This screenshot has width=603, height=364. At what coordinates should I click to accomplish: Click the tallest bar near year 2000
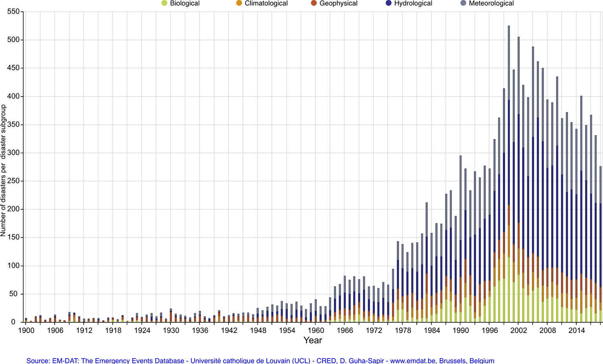(509, 118)
